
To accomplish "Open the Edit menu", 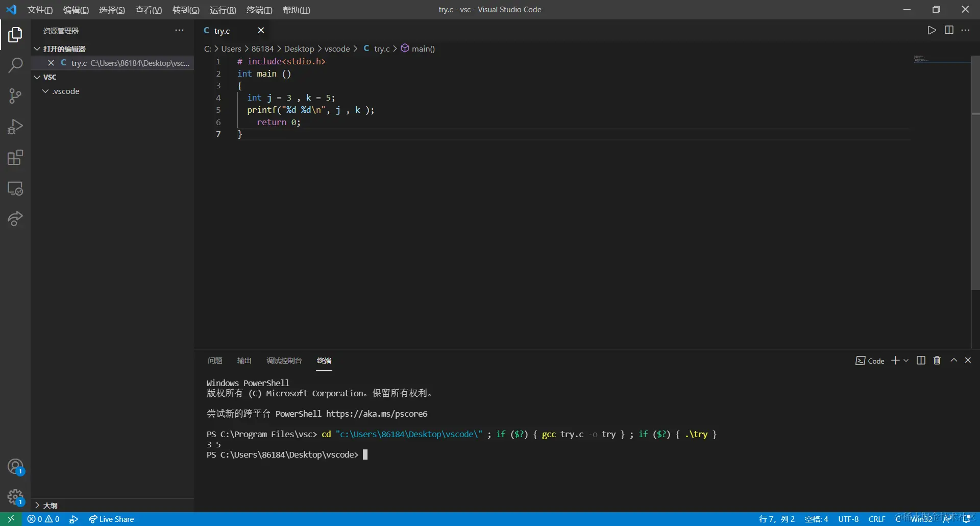I will (x=76, y=10).
